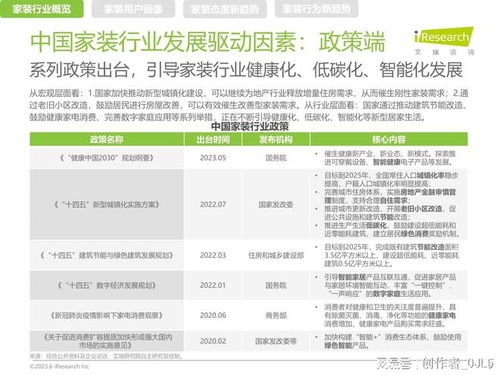This screenshot has height=375, width=500.
Task: Select policy 《"健康中国2030"规划纲要》
Action: (106, 158)
